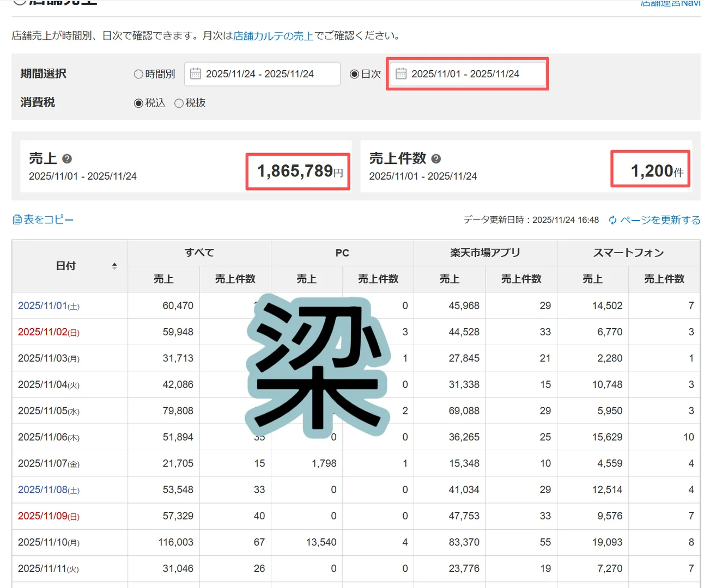The image size is (704, 588).
Task: Click the calendar icon in the 時間別 date field
Action: click(195, 73)
